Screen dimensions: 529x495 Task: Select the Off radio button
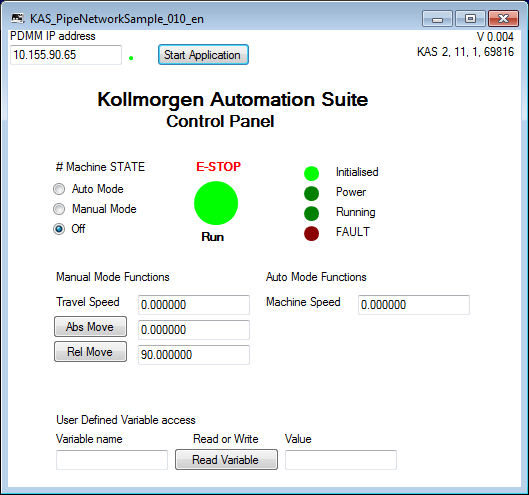click(x=59, y=229)
